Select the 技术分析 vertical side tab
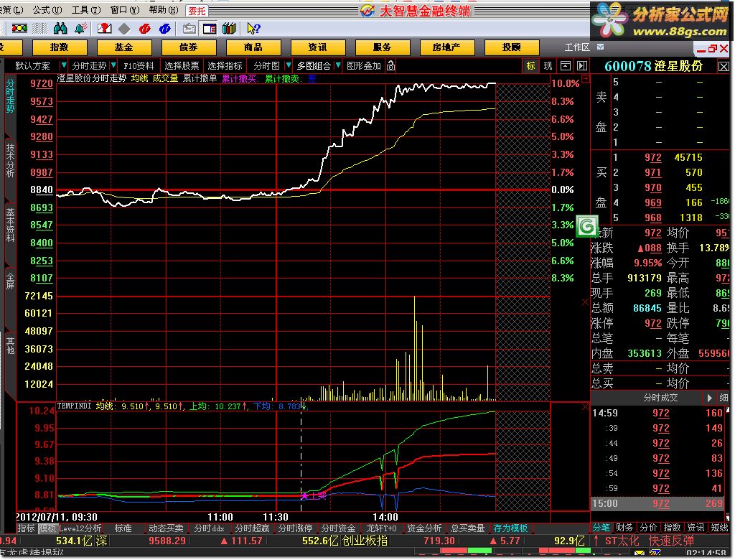This screenshot has height=560, width=735. (x=10, y=160)
